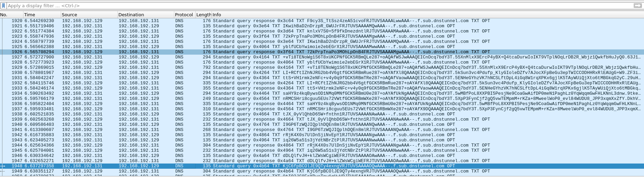
Task: Click the Length column header
Action: click(x=203, y=15)
